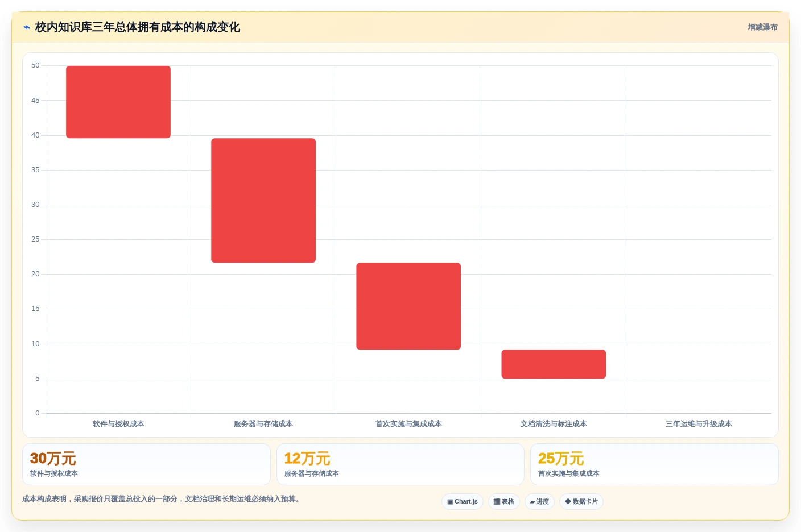Click the 30万元 data card
801x532 pixels.
pos(146,464)
